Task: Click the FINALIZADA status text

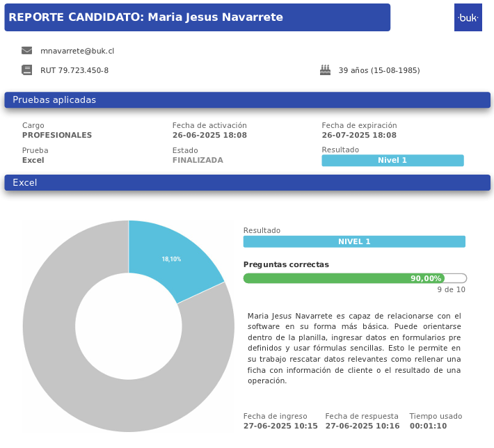Action: coord(198,160)
